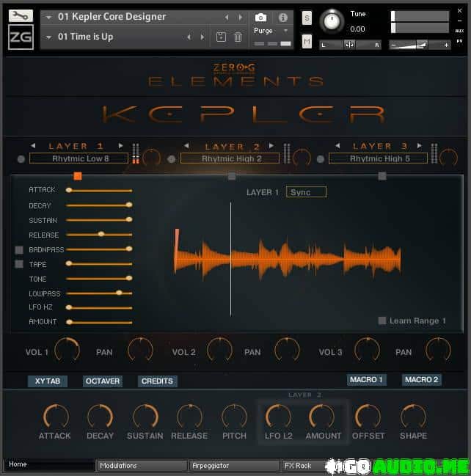
Task: Click the VOL 2 knob
Action: [219, 349]
